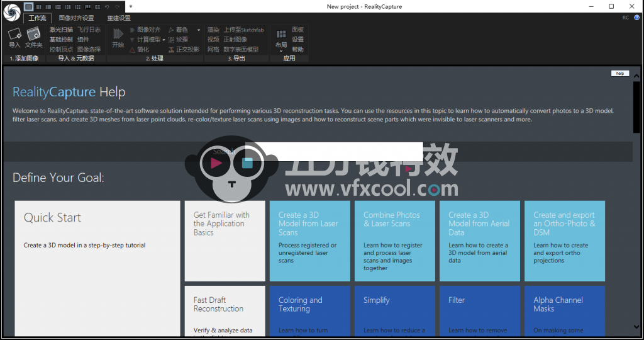Click Ground Control (基础控制) import

tap(61, 40)
